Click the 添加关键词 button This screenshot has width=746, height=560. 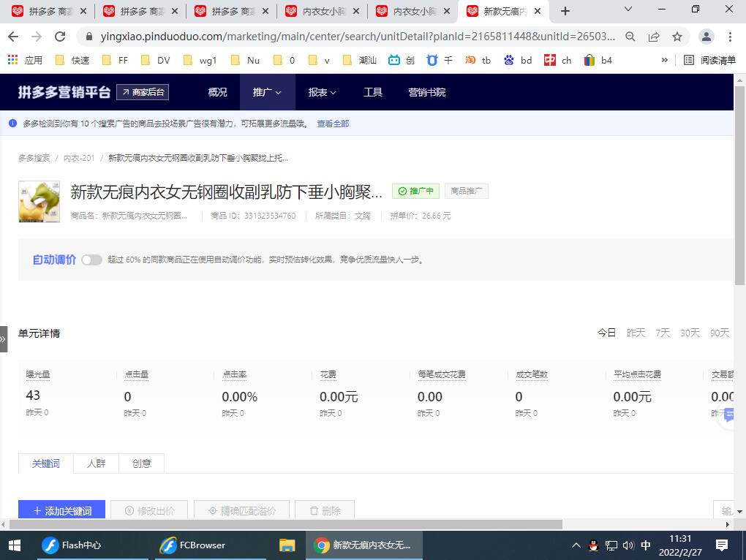pos(62,510)
